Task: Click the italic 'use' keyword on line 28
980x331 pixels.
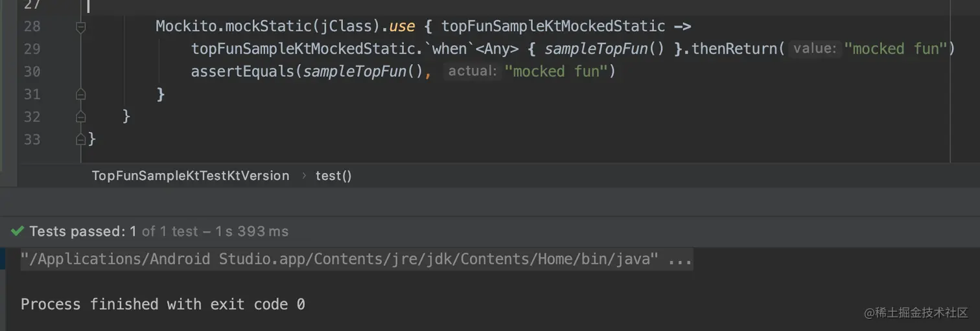Action: click(402, 27)
